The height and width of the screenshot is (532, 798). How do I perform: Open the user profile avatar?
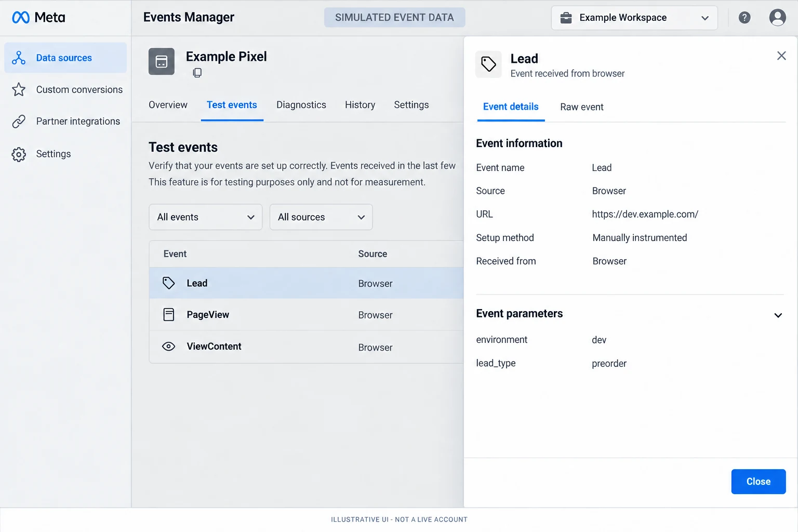point(777,18)
